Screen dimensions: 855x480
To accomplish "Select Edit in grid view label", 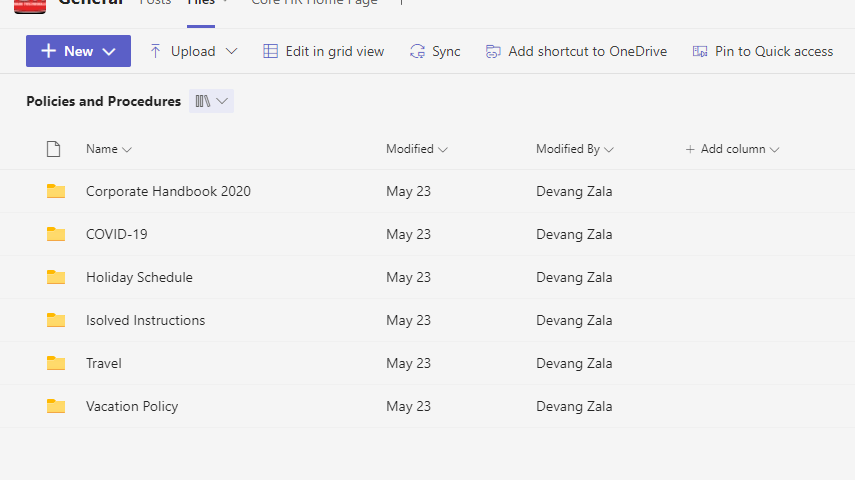I will [x=335, y=51].
